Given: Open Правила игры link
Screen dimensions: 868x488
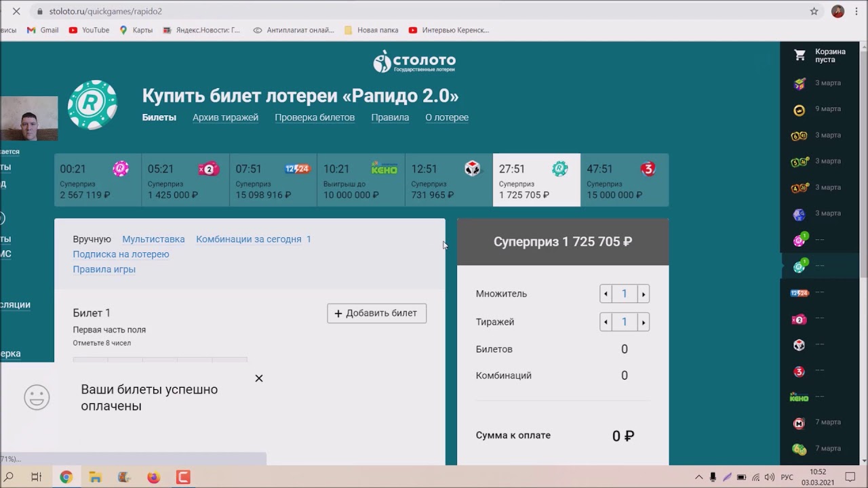Looking at the screenshot, I should (104, 269).
